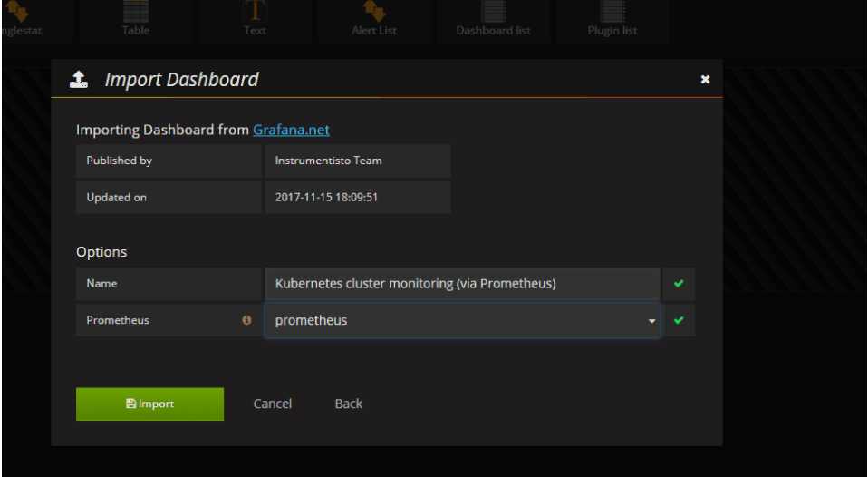Close the Import Dashboard dialog
This screenshot has width=868, height=477.
point(705,79)
